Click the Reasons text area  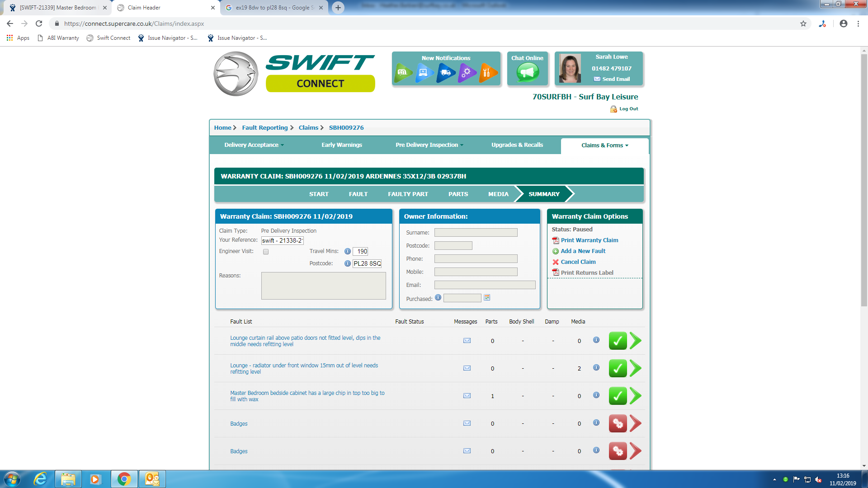323,286
